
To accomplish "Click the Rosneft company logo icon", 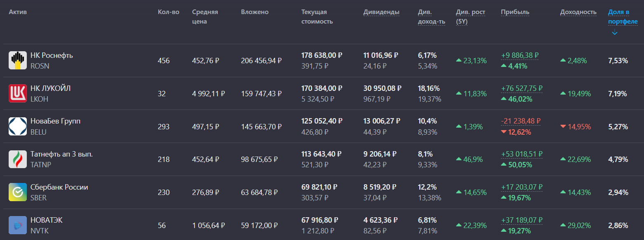I will pos(18,60).
